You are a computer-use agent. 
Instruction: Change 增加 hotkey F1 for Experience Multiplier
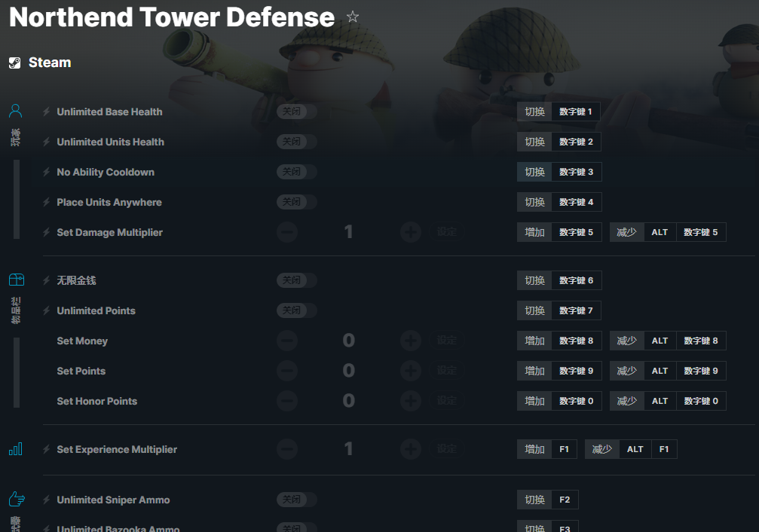(547, 449)
